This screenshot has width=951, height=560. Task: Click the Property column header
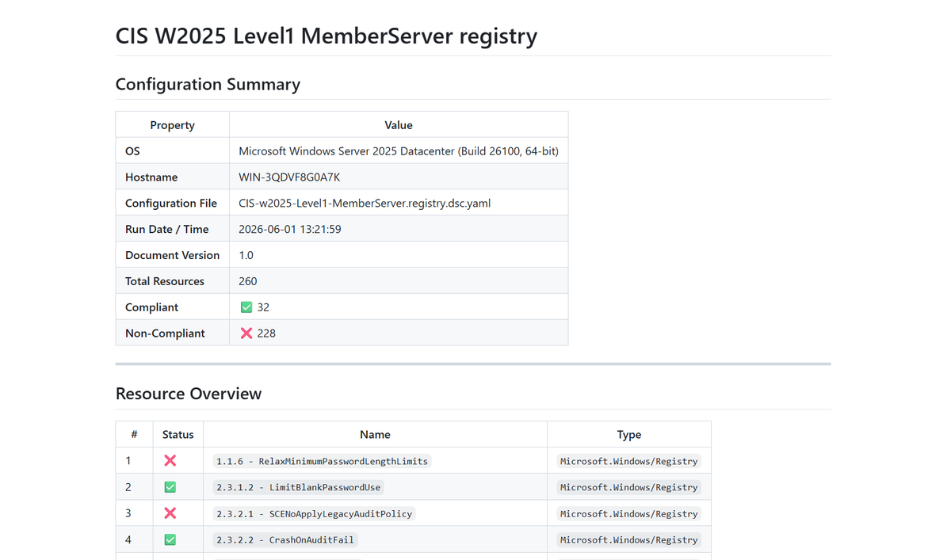coord(173,125)
